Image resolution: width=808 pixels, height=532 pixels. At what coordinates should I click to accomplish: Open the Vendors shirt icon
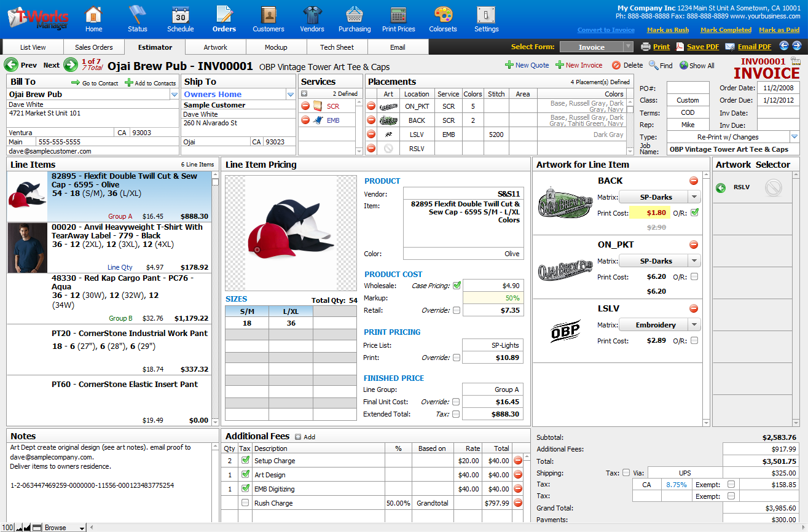click(312, 14)
